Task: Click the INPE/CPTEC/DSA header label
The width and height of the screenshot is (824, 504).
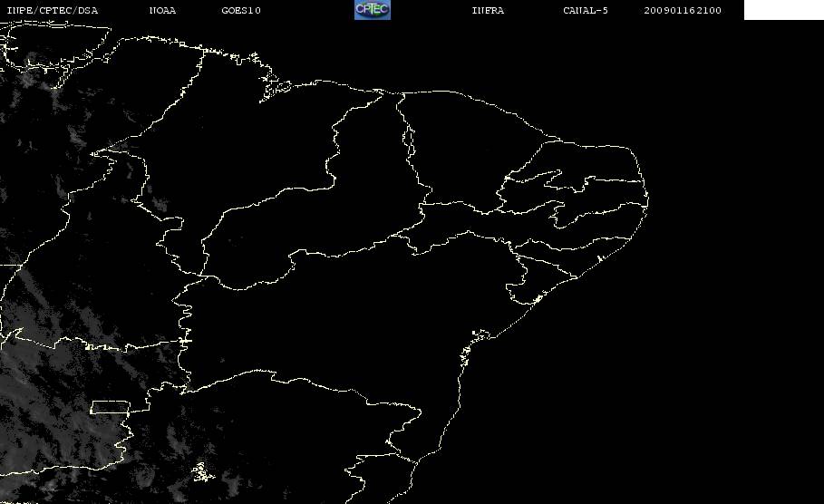Action: tap(53, 11)
